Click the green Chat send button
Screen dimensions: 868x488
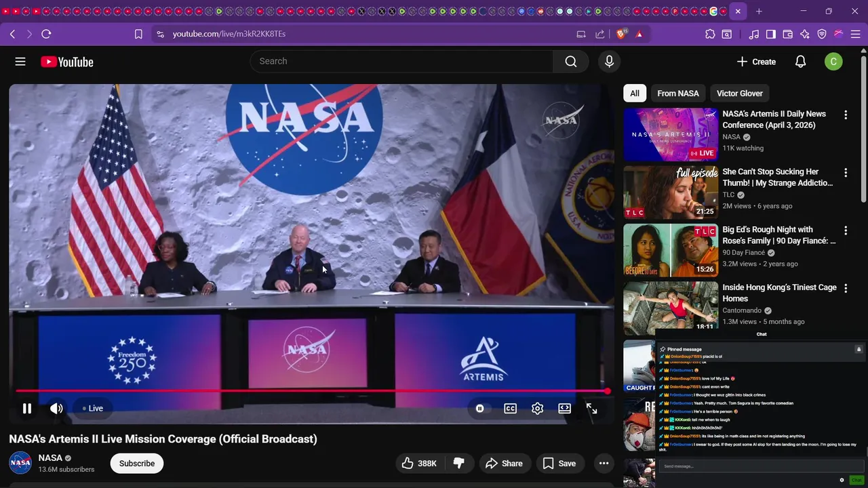(856, 480)
